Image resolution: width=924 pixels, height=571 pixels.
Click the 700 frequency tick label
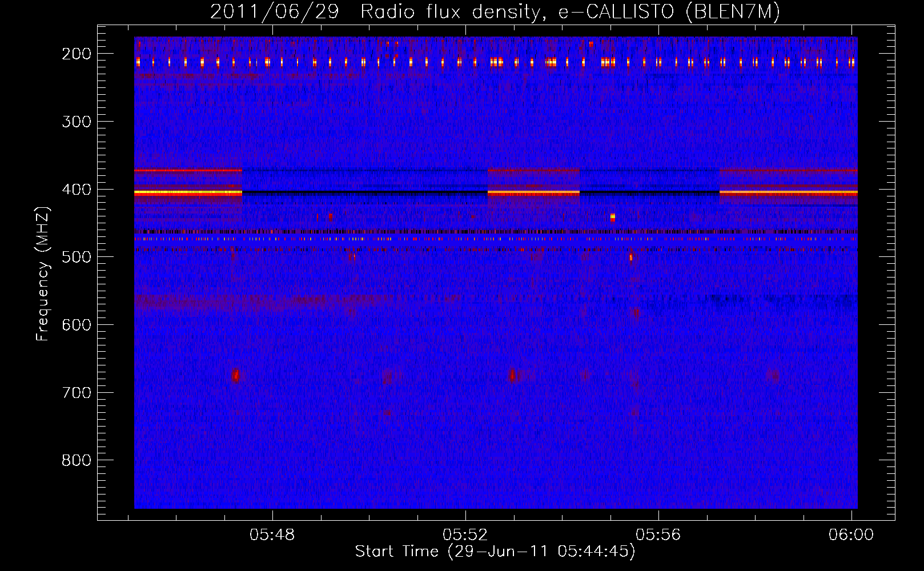tap(76, 393)
